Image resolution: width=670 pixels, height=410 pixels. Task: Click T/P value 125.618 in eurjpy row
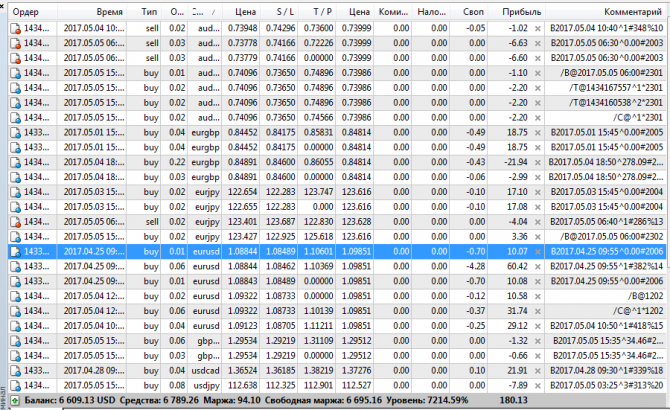pos(318,237)
